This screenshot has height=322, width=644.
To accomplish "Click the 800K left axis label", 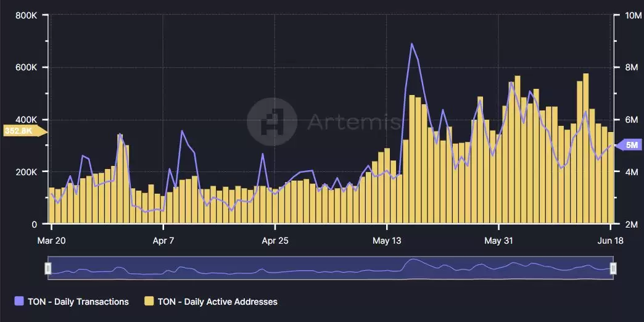I will [27, 15].
